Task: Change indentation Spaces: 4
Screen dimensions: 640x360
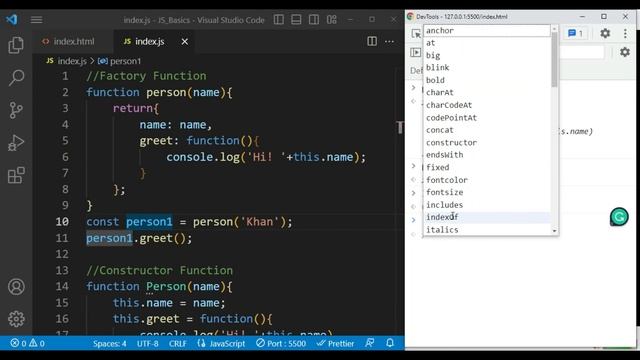Action: [x=109, y=344]
